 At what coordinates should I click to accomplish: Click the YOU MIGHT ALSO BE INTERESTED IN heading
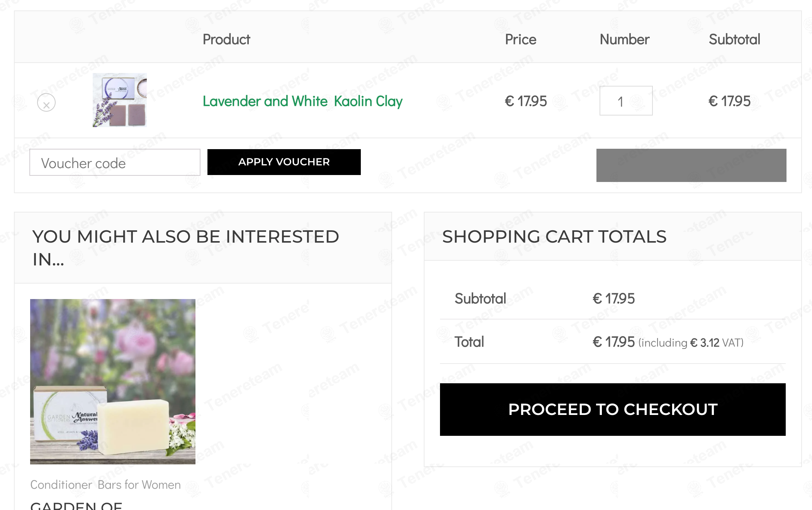(x=185, y=248)
